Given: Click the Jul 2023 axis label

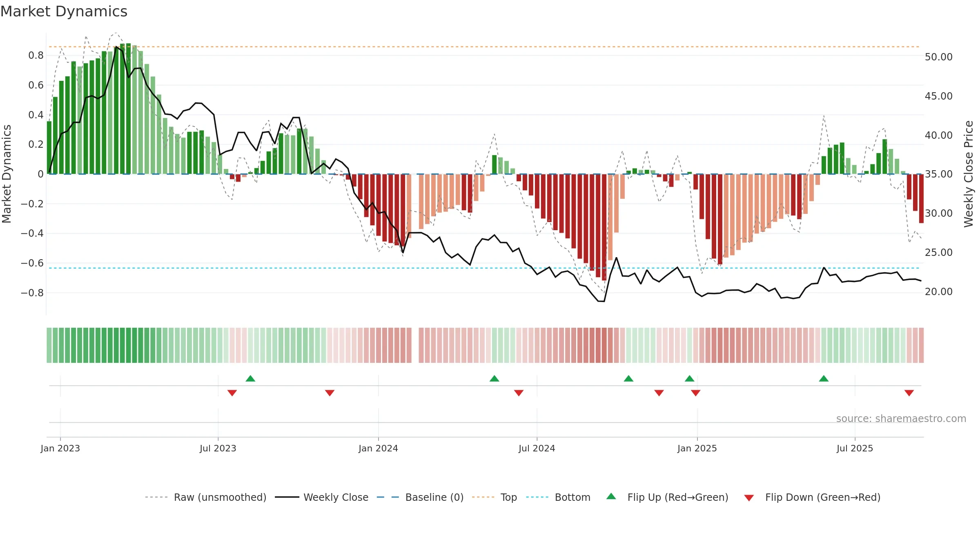Looking at the screenshot, I should [218, 449].
